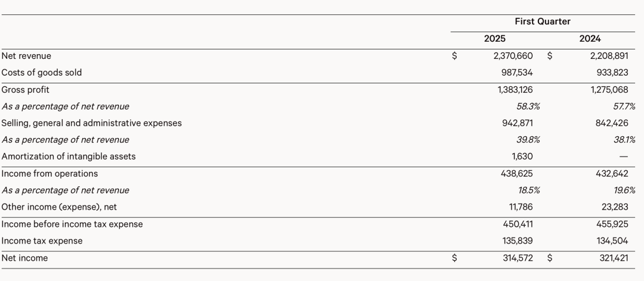Image resolution: width=644 pixels, height=281 pixels.
Task: Click the First Quarter column header
Action: 543,21
